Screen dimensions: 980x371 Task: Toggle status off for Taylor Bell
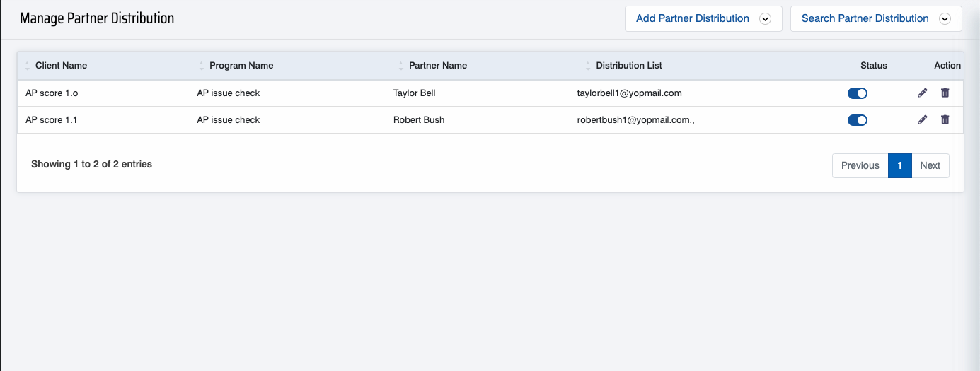(x=858, y=93)
